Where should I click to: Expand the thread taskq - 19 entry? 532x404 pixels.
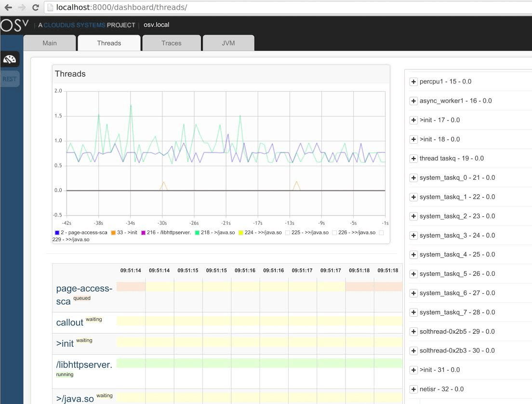[413, 158]
